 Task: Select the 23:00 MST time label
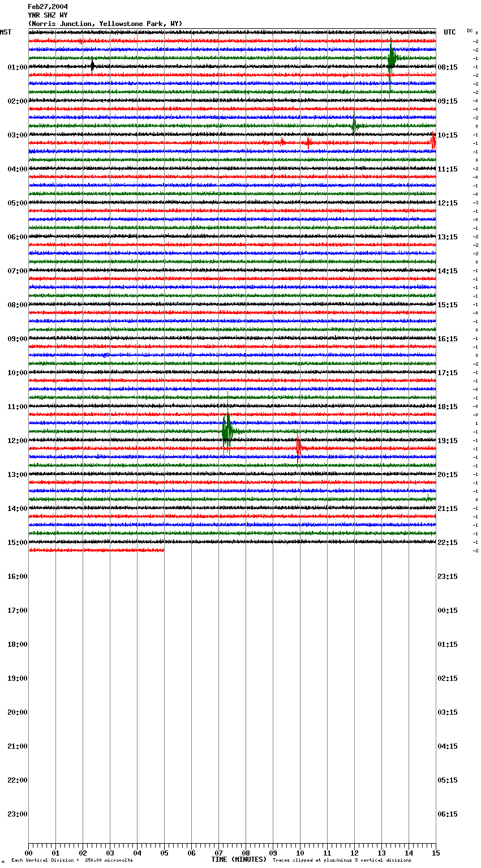coord(18,814)
